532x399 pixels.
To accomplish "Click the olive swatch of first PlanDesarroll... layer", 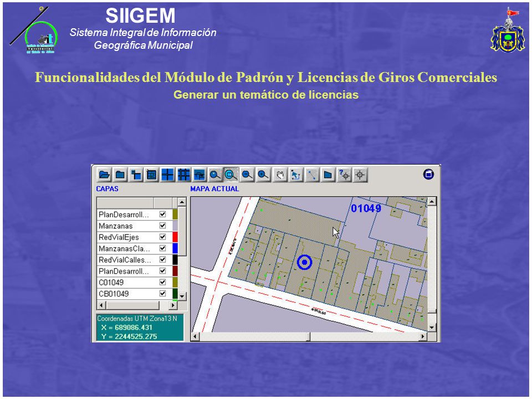I will click(x=175, y=214).
